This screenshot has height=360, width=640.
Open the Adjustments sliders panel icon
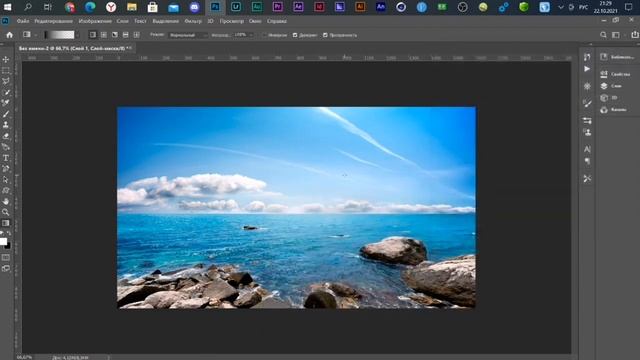pyautogui.click(x=587, y=121)
